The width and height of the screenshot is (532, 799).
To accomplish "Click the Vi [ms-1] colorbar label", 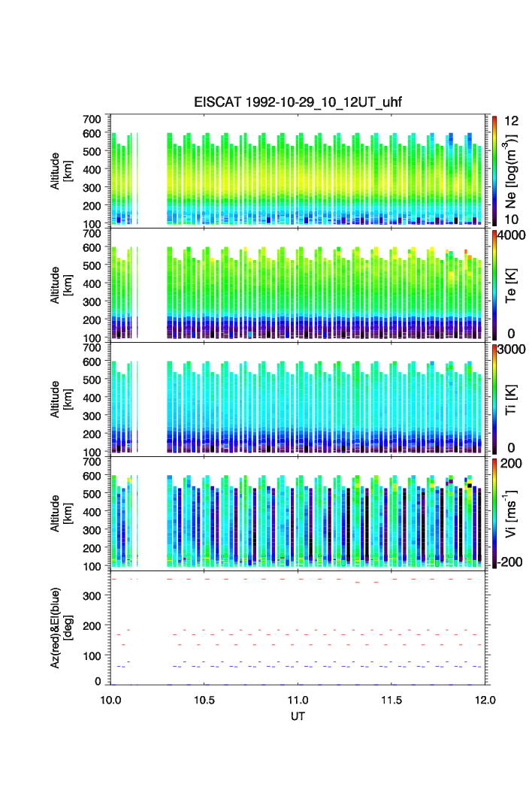I will point(511,513).
